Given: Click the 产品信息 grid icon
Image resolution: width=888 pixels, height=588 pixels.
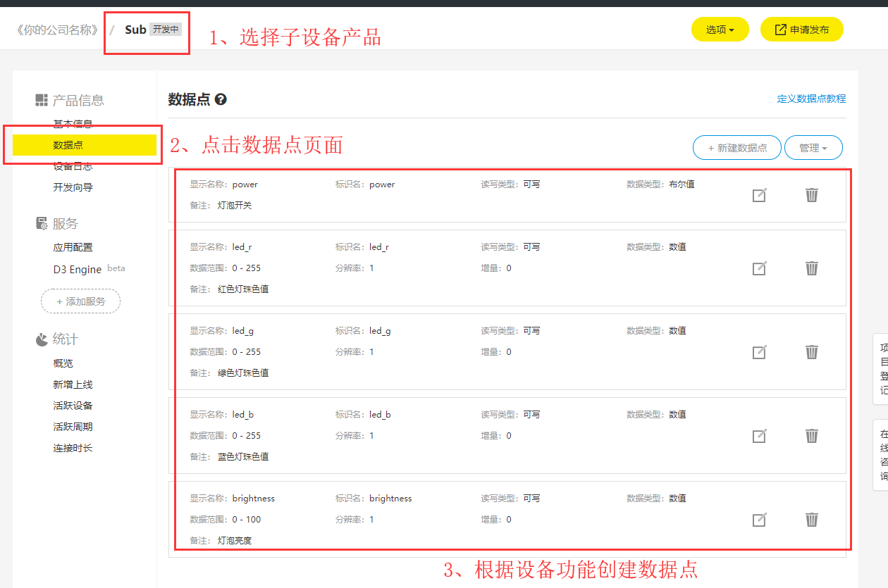Looking at the screenshot, I should pos(42,100).
